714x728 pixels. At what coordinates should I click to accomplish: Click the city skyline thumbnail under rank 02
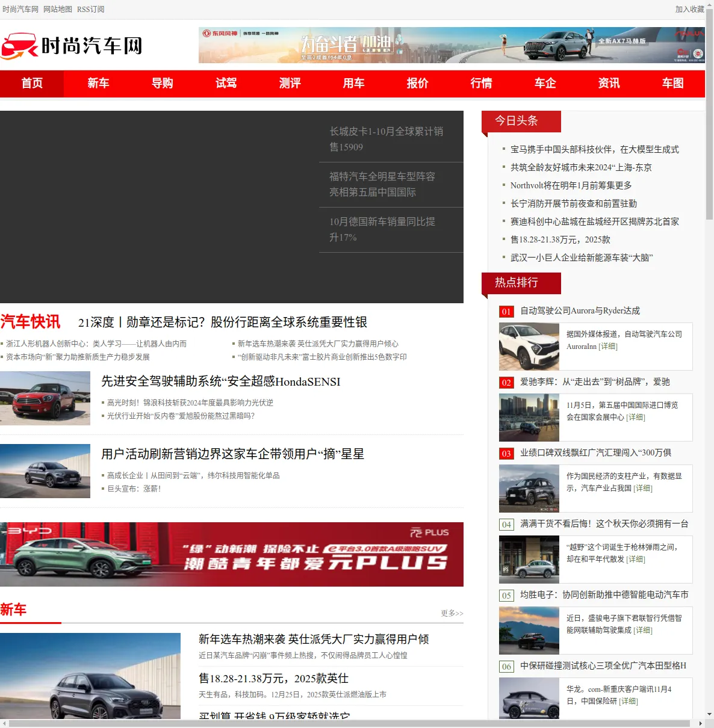[529, 418]
